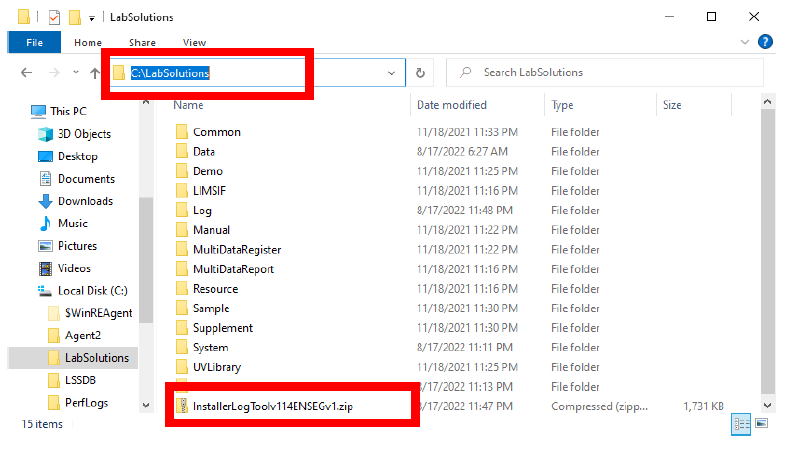
Task: Sort by the Type column header
Action: [x=562, y=105]
